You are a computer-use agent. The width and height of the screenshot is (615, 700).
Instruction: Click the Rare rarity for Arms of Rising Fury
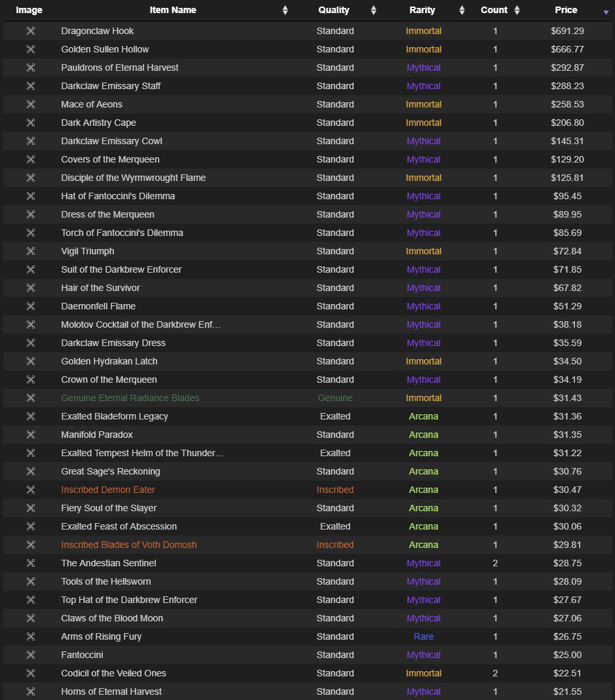[x=423, y=636]
